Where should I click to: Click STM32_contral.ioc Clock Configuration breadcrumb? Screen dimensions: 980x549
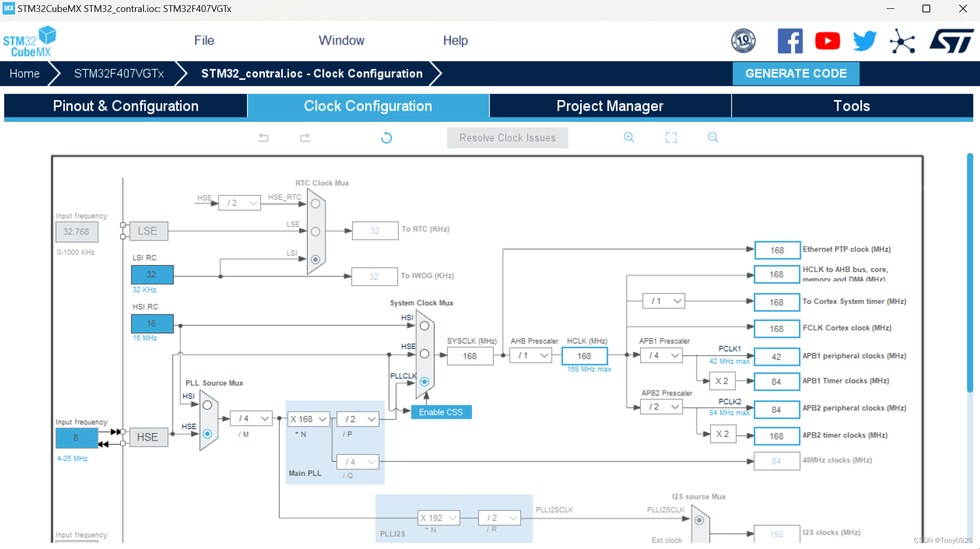coord(312,74)
